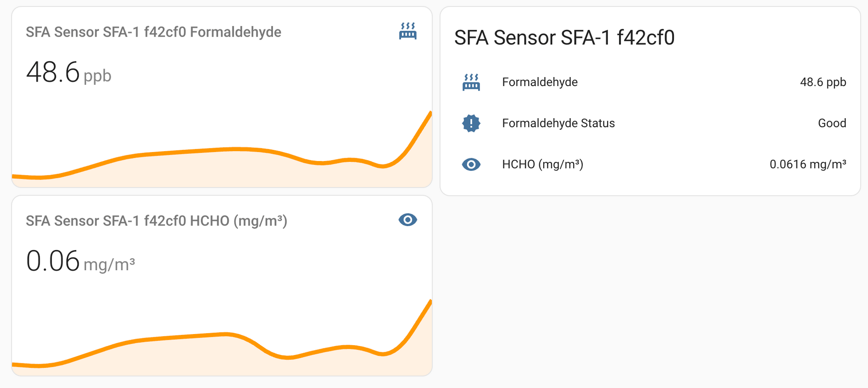This screenshot has width=868, height=388.
Task: Click the 48.6 ppb large value on graph card
Action: (x=69, y=73)
